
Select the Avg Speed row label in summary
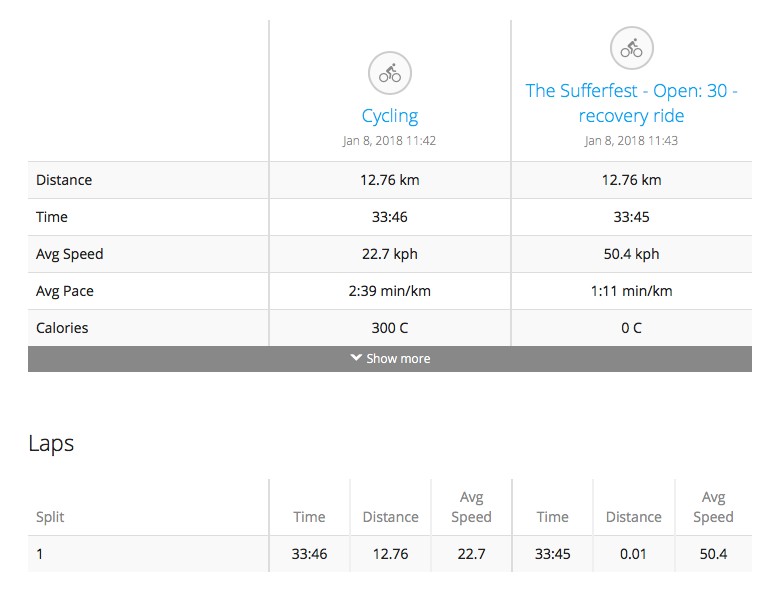70,254
